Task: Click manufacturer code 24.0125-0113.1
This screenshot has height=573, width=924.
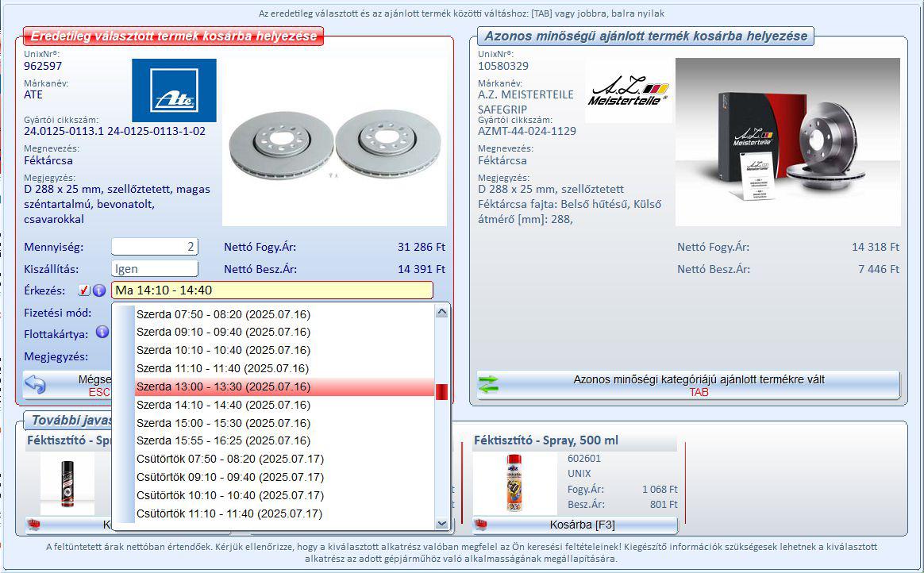Action: [x=64, y=131]
